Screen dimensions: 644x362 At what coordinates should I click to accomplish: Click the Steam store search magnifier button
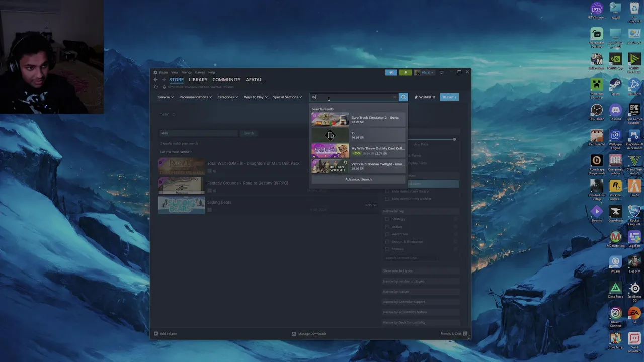pyautogui.click(x=403, y=97)
